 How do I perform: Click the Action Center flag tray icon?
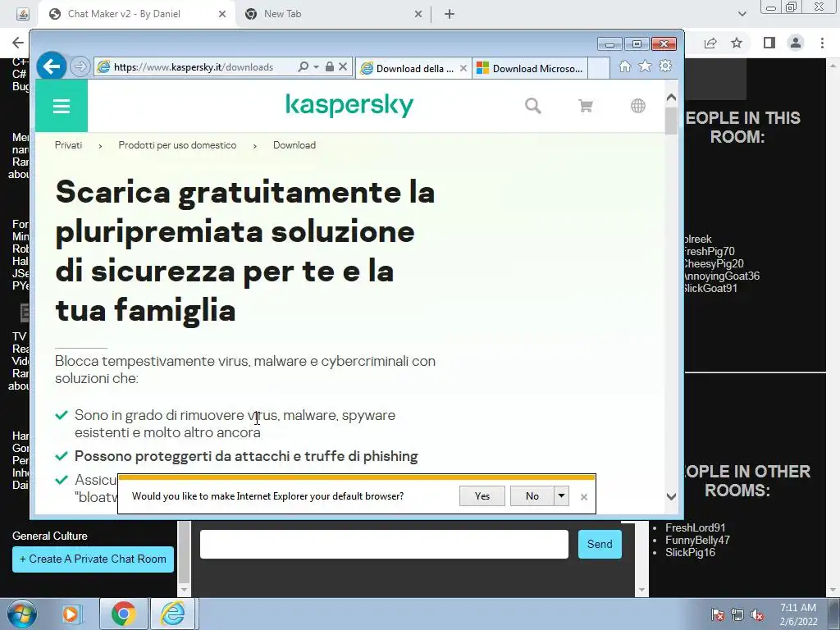pyautogui.click(x=718, y=614)
